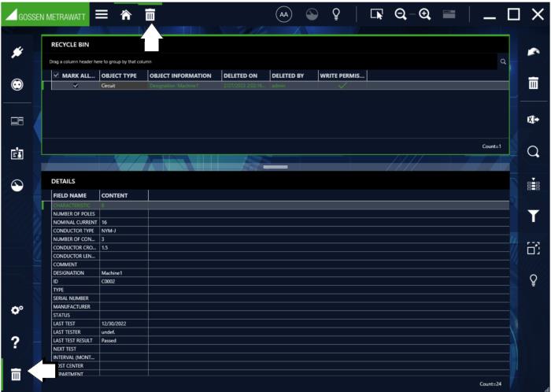This screenshot has height=392, width=551.
Task: Open the hamburger menu in top bar
Action: 102,14
